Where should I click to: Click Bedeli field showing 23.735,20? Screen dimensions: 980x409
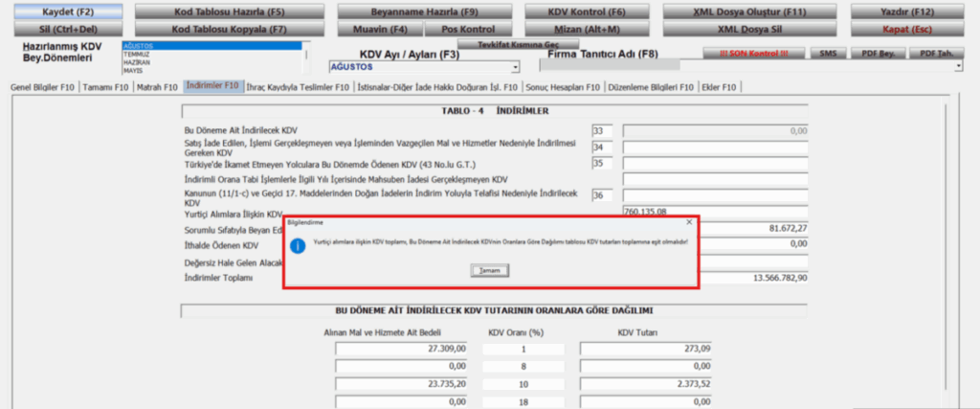(402, 385)
